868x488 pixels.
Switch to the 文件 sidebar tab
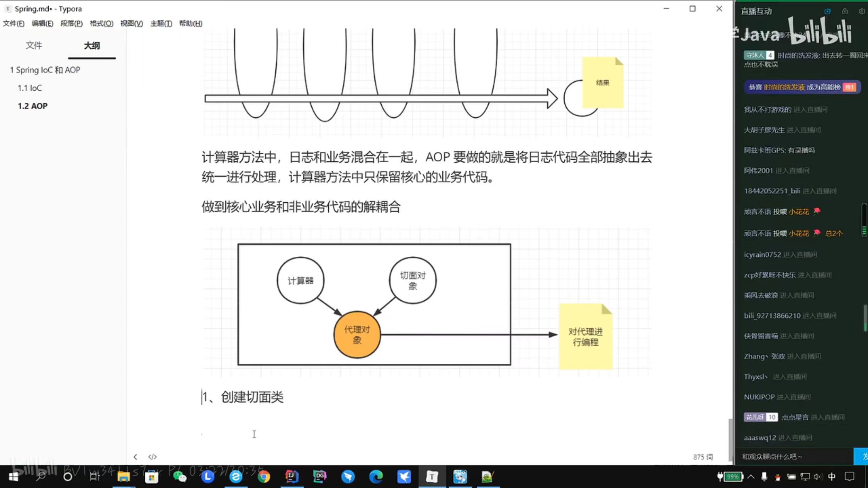34,46
